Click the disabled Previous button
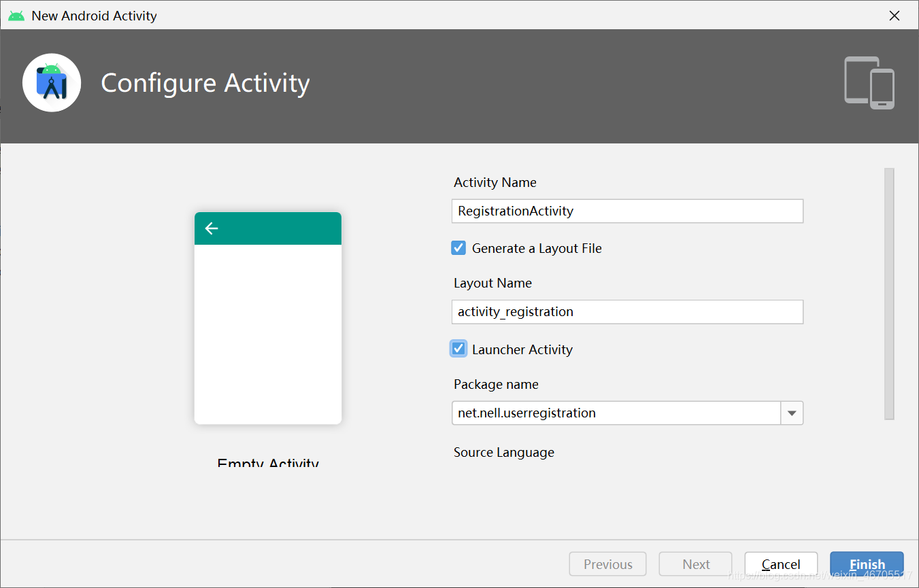Screen dimensions: 919x588 coord(607,564)
